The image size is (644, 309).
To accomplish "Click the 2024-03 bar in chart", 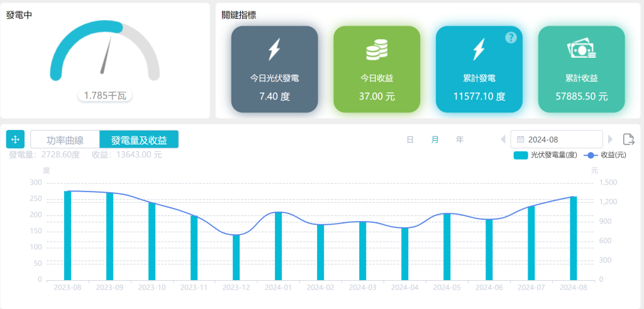I will pyautogui.click(x=363, y=251).
